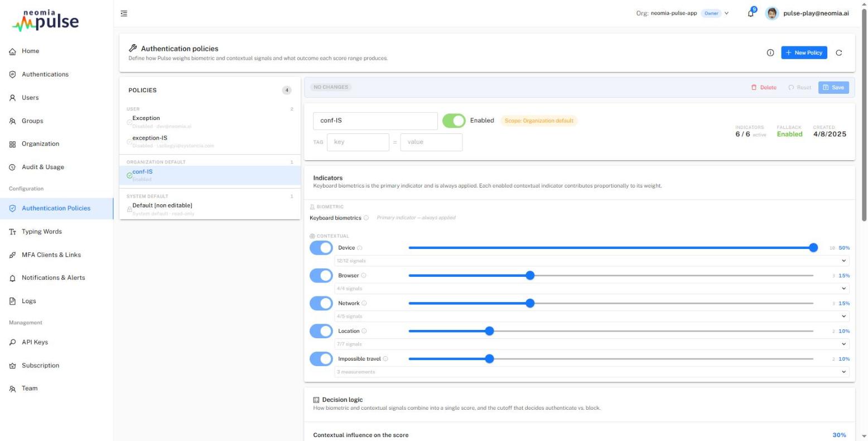
Task: Click the Reset button
Action: (x=799, y=88)
